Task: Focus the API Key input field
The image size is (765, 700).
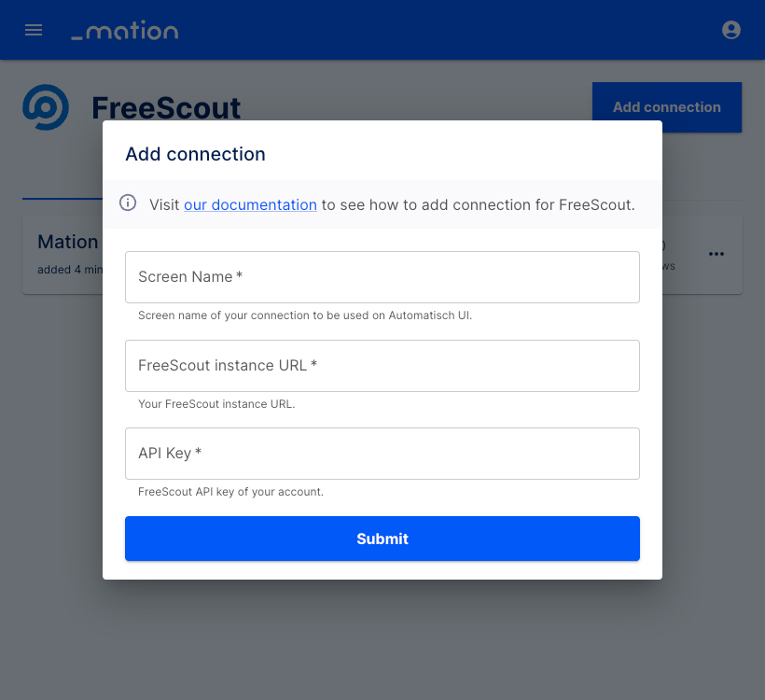Action: (382, 454)
